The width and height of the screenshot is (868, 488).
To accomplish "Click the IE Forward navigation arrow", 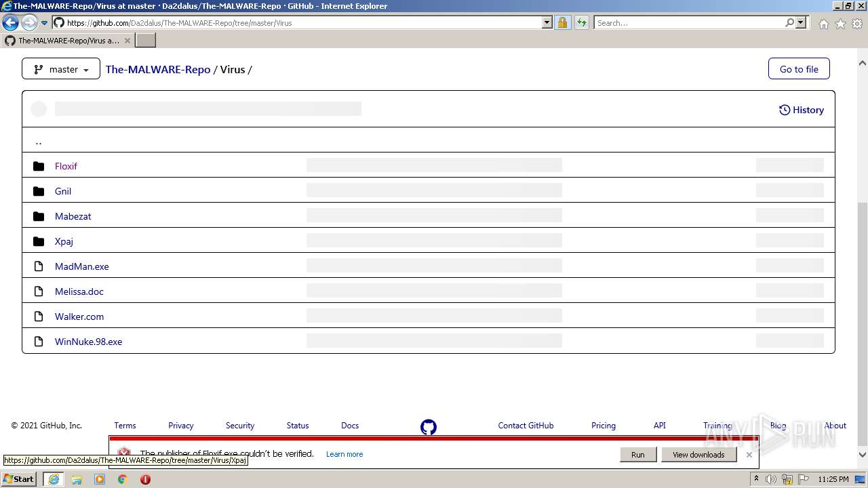I will pyautogui.click(x=28, y=23).
